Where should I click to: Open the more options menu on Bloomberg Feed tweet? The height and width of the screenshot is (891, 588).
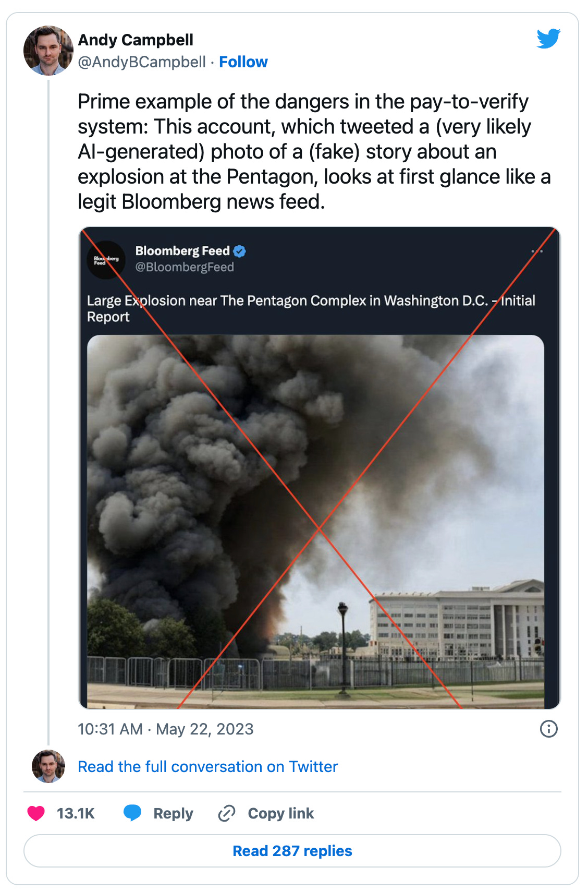tap(538, 251)
